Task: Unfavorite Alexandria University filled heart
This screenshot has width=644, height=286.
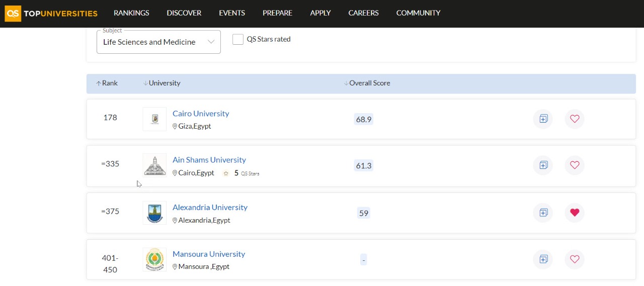Action: tap(575, 213)
